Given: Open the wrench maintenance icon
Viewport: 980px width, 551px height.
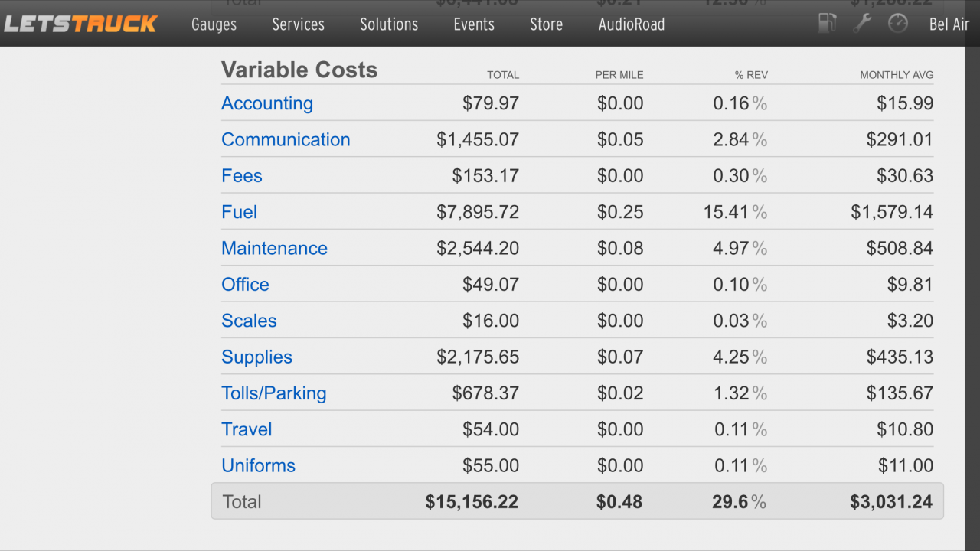Looking at the screenshot, I should [x=862, y=24].
